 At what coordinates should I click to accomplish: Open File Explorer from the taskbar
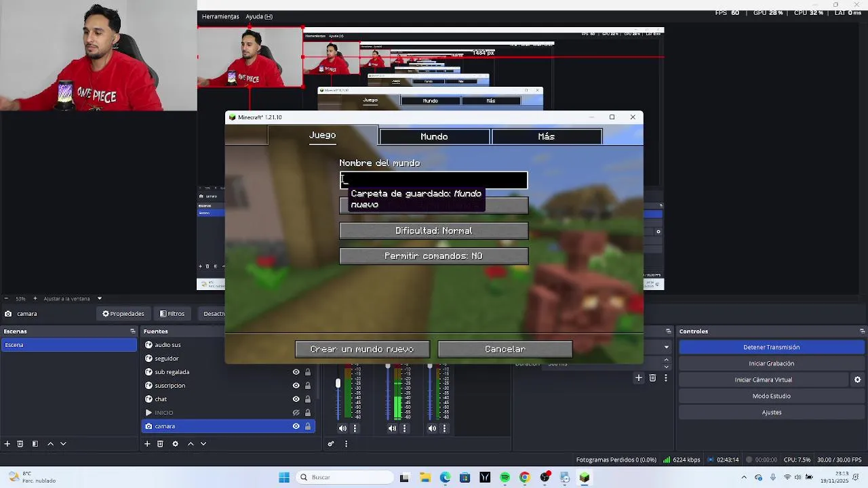[x=425, y=477]
